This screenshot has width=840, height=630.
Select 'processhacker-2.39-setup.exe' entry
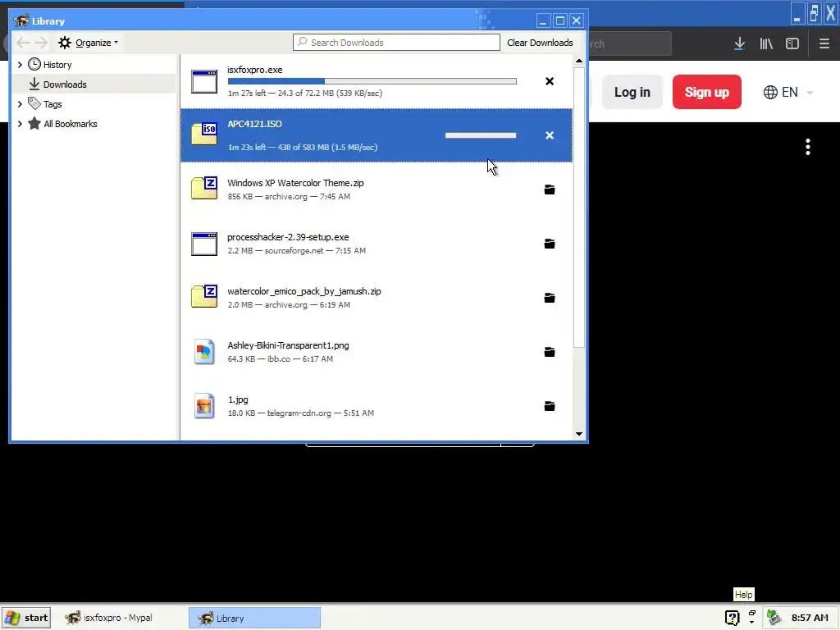(x=376, y=244)
